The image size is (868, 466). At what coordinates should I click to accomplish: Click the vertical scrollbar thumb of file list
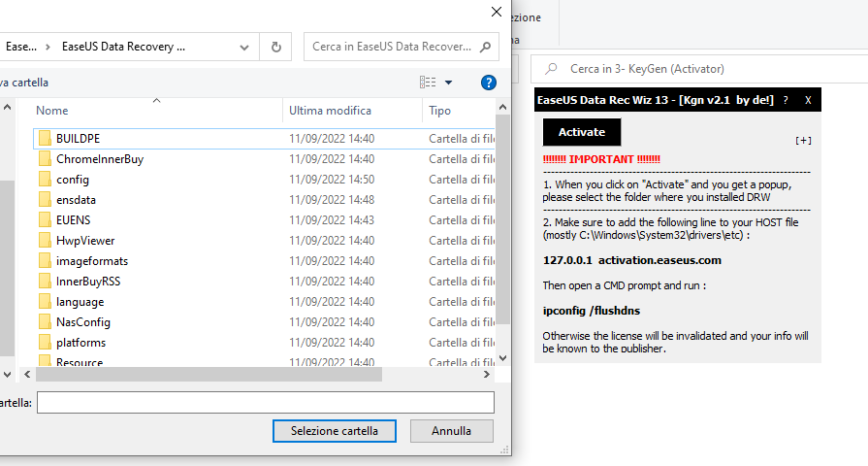tap(502, 219)
